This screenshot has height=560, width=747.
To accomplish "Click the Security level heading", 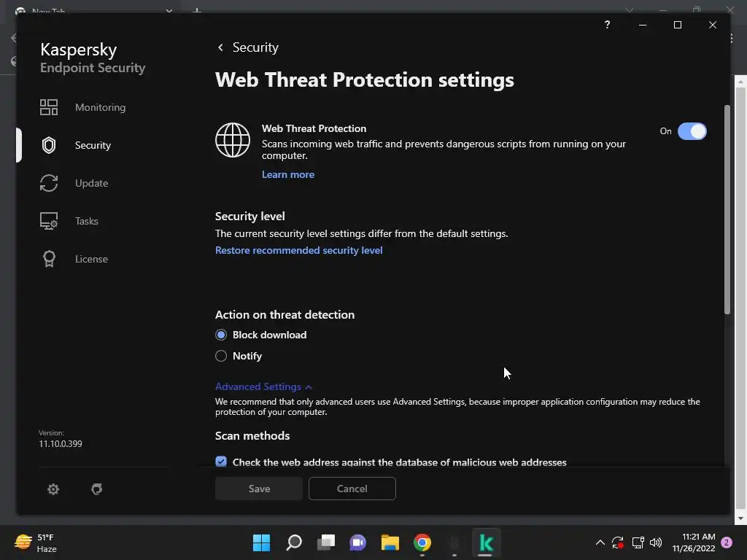I will pyautogui.click(x=249, y=216).
